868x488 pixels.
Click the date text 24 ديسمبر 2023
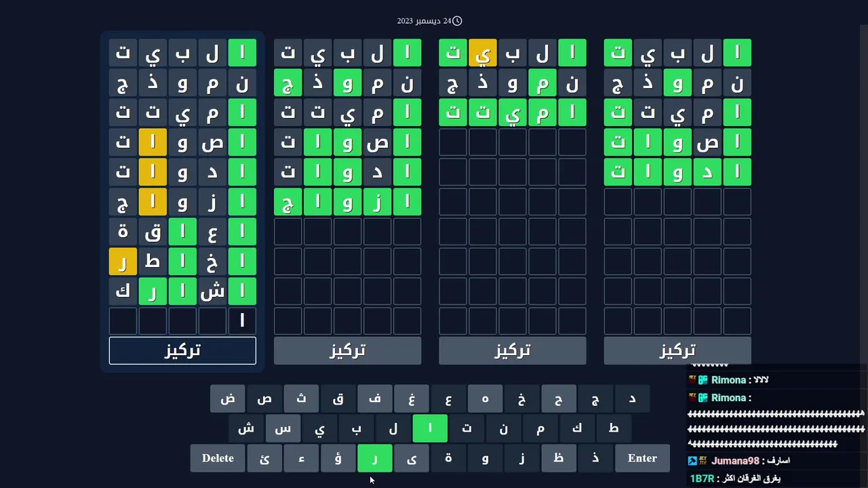(424, 21)
